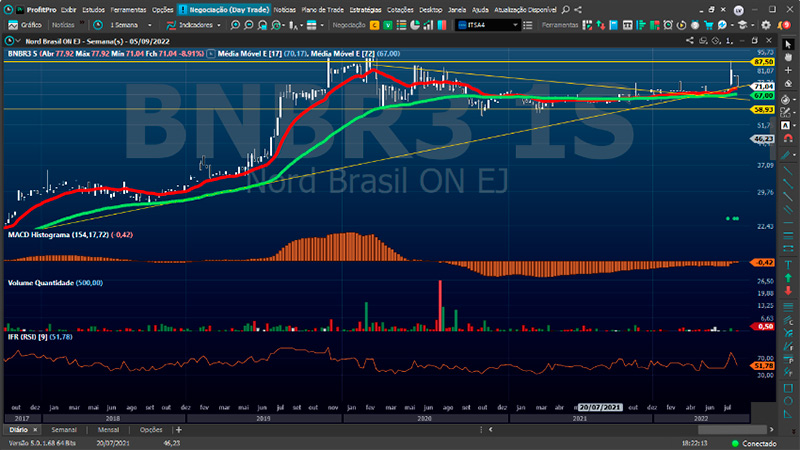The image size is (800, 450).
Task: Select the crosshair plus tool
Action: (788, 70)
